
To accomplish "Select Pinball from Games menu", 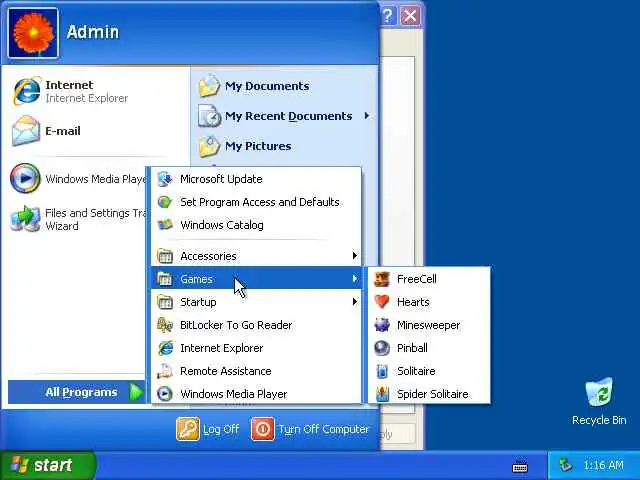I will pyautogui.click(x=429, y=348).
